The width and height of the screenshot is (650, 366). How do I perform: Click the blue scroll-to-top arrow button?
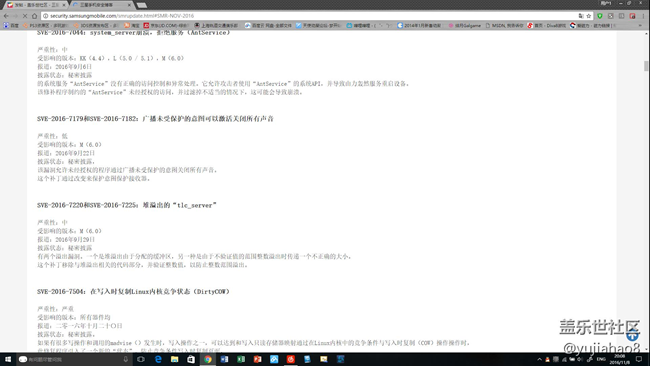click(632, 335)
